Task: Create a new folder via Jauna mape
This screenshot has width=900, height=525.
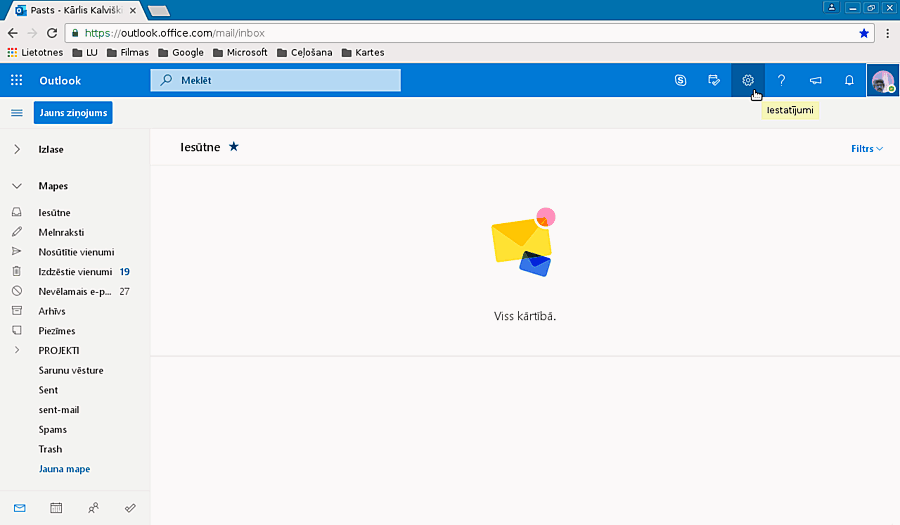Action: (64, 469)
